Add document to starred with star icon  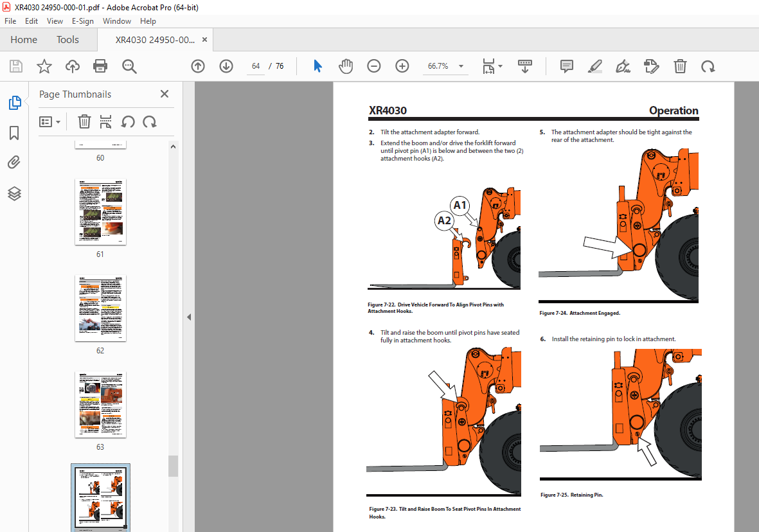pyautogui.click(x=44, y=66)
